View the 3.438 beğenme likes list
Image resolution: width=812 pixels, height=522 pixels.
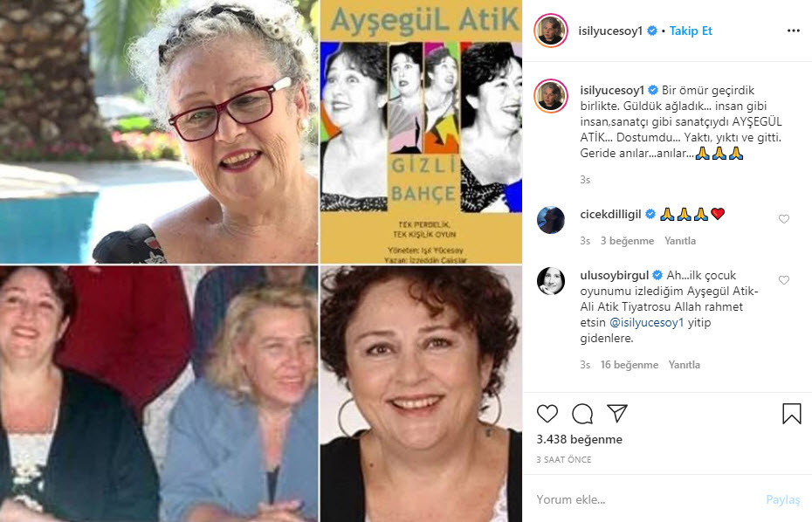pos(580,439)
